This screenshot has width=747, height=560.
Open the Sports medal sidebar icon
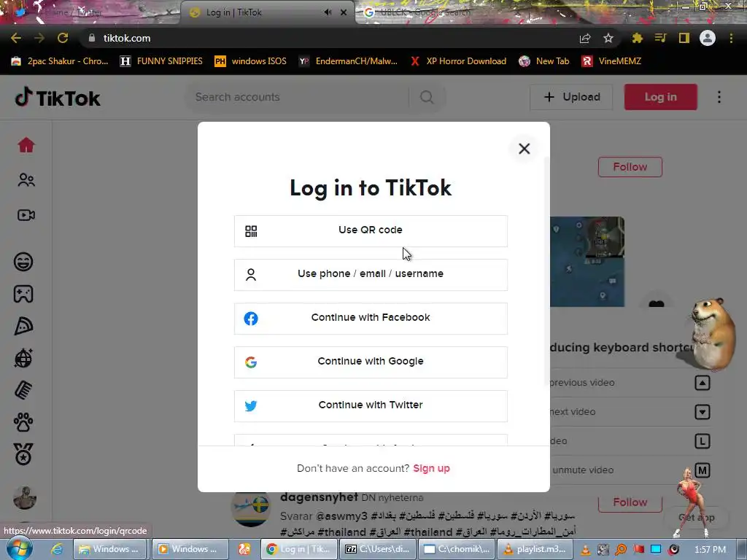click(x=23, y=454)
